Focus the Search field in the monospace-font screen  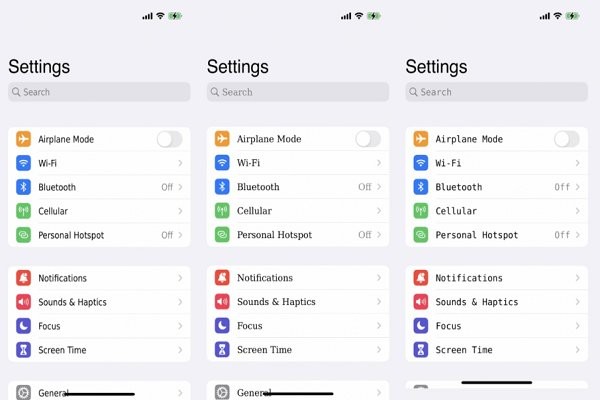(x=497, y=92)
